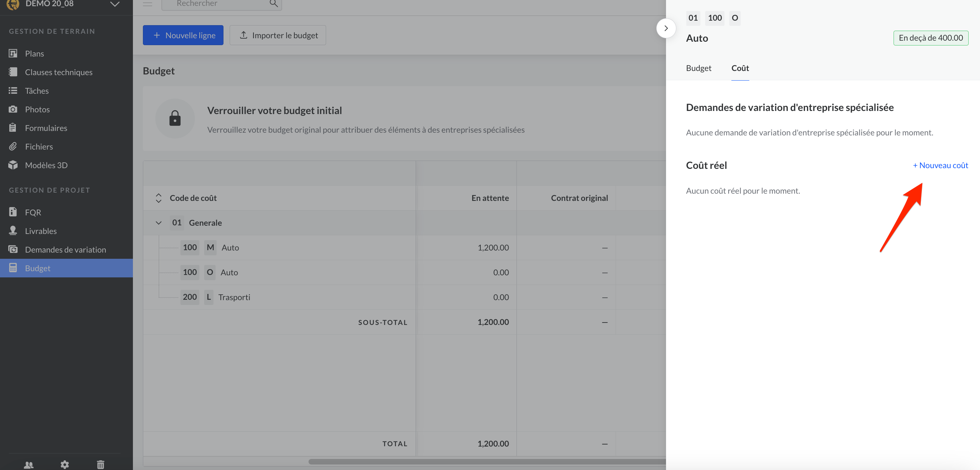Click the + Nouveau coût link

click(940, 165)
